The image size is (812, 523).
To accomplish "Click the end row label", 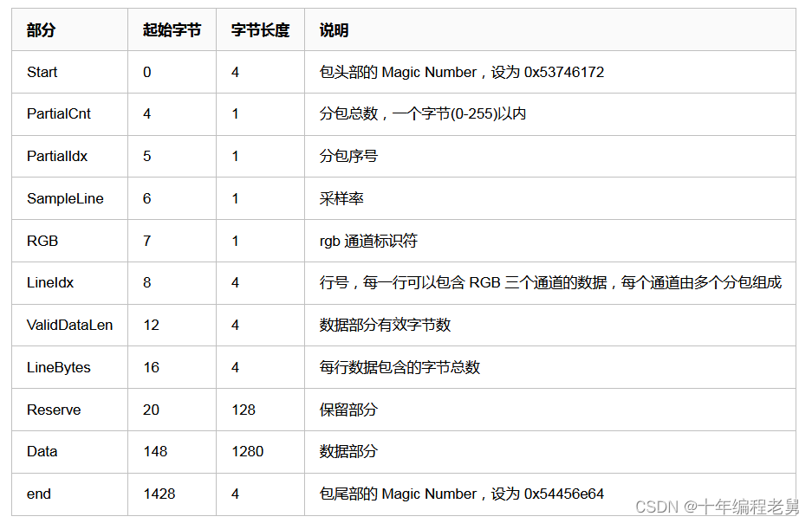I will tap(36, 494).
